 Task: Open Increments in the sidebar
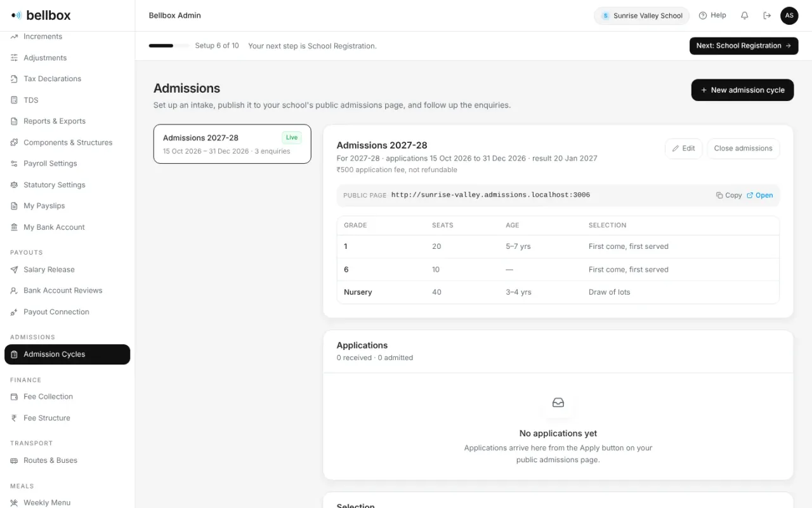(67, 37)
